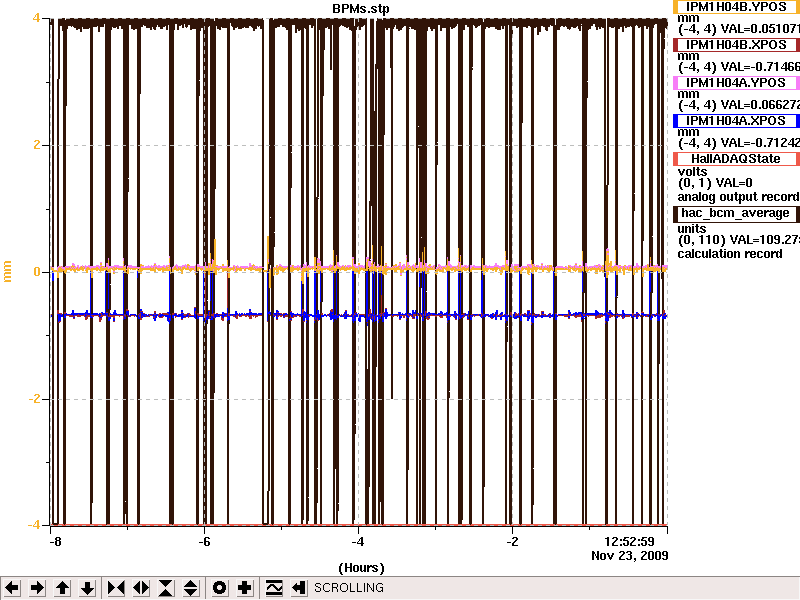This screenshot has height=600, width=800.
Task: Expand the time axis horizontally
Action: click(141, 588)
